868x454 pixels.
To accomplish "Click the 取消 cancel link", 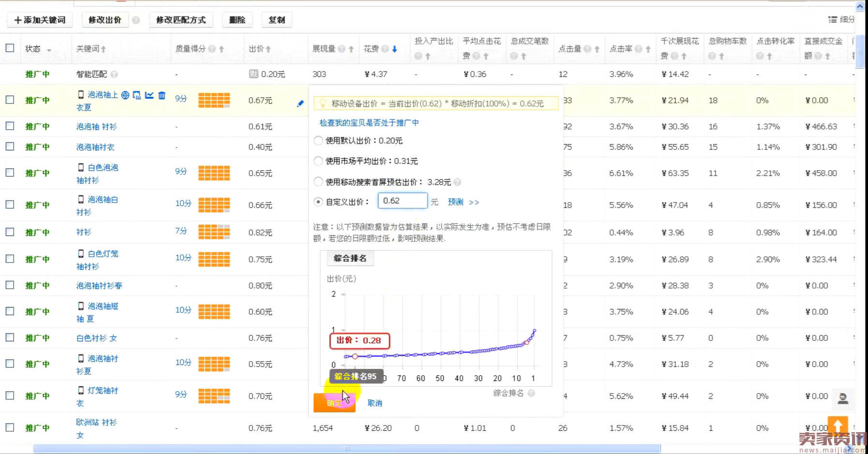I will coord(375,403).
